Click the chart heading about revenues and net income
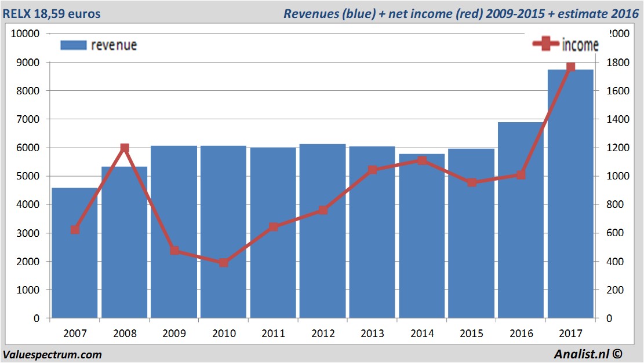Screen dimensions: 644x363 [460, 13]
